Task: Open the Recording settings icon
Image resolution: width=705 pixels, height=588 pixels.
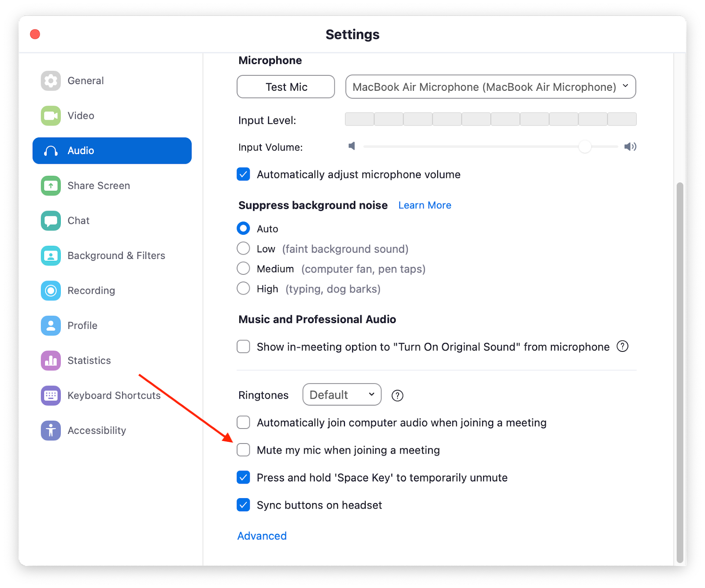Action: pos(51,290)
